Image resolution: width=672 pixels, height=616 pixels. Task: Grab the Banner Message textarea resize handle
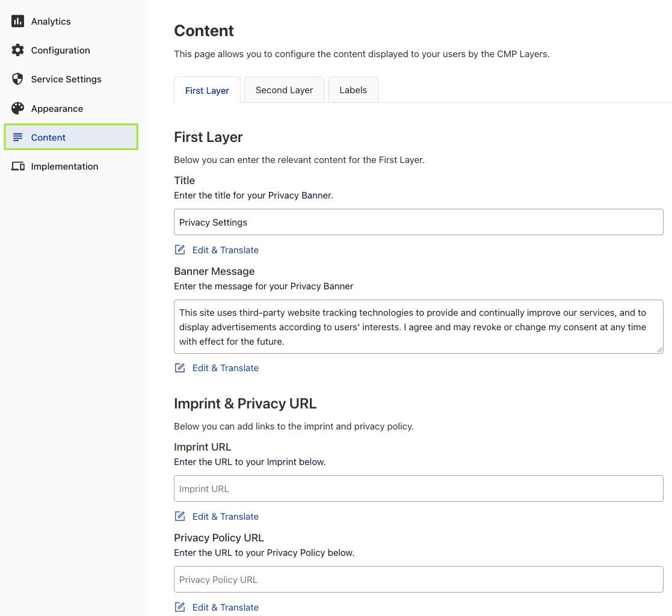[x=659, y=350]
